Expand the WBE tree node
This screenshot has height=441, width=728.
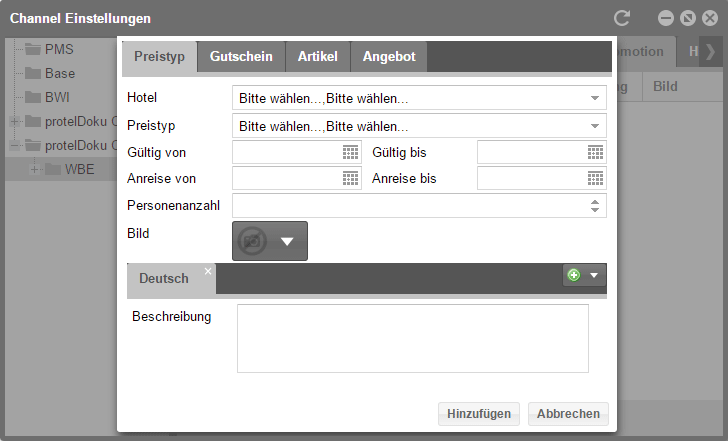click(x=35, y=169)
